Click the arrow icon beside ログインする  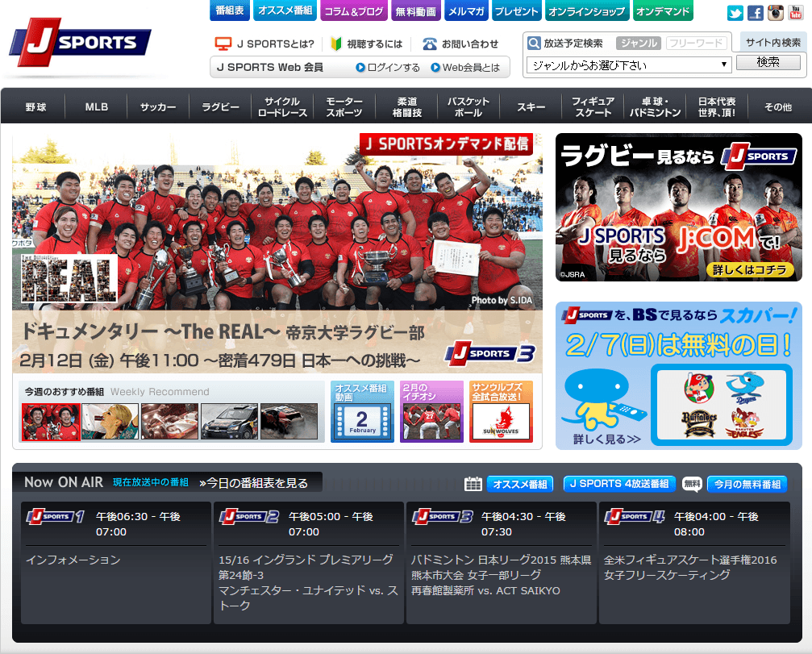pyautogui.click(x=360, y=67)
